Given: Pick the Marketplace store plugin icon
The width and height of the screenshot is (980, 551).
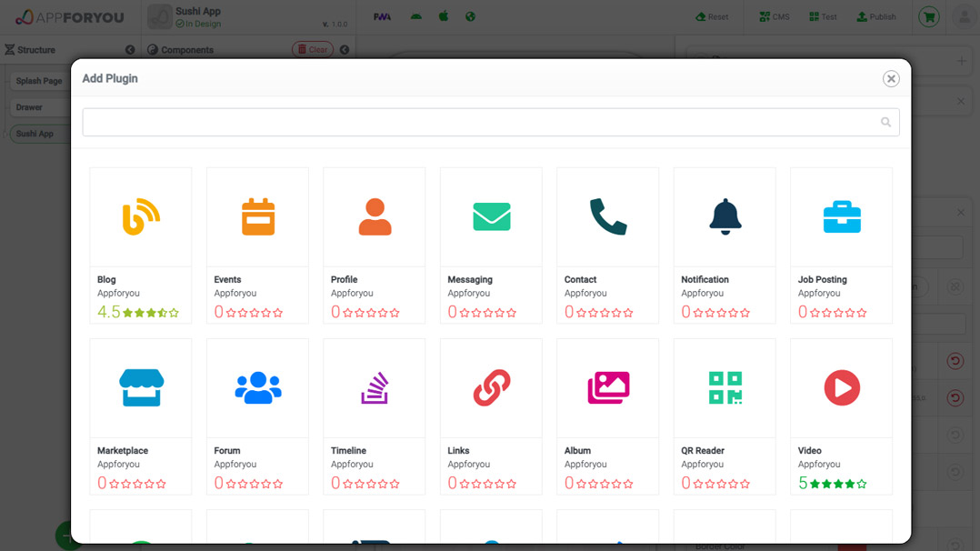Looking at the screenshot, I should (x=141, y=387).
